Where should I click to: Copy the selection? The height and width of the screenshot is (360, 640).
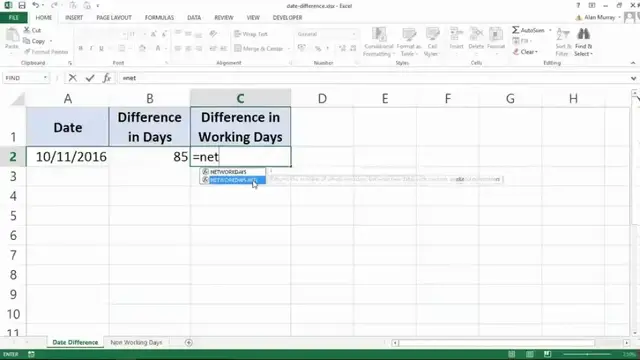(x=35, y=41)
